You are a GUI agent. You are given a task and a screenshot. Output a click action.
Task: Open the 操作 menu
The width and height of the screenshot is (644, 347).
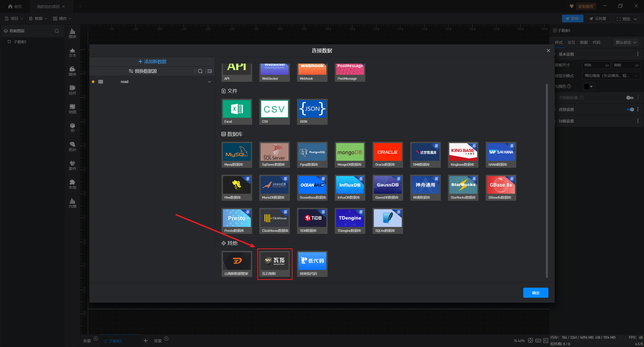62,19
